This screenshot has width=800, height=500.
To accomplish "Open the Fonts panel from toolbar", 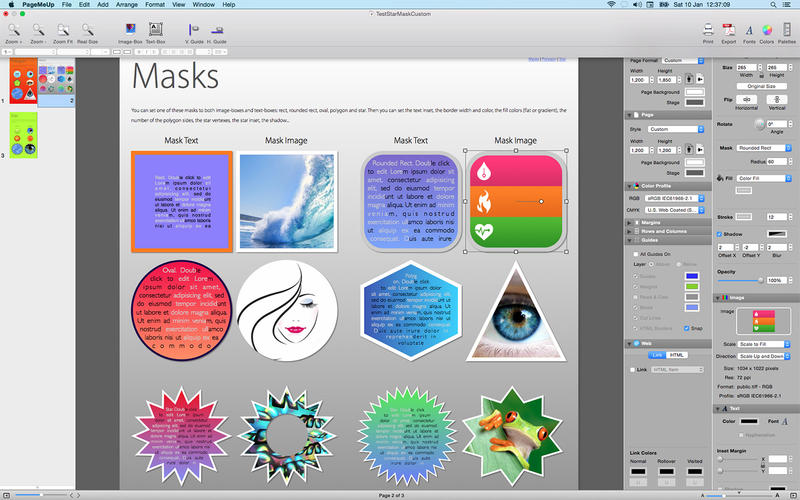I will click(x=749, y=30).
